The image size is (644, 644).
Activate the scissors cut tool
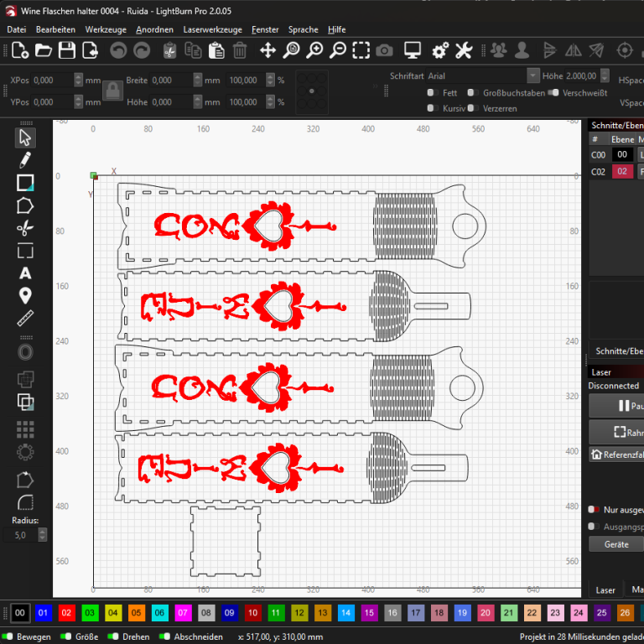[25, 228]
